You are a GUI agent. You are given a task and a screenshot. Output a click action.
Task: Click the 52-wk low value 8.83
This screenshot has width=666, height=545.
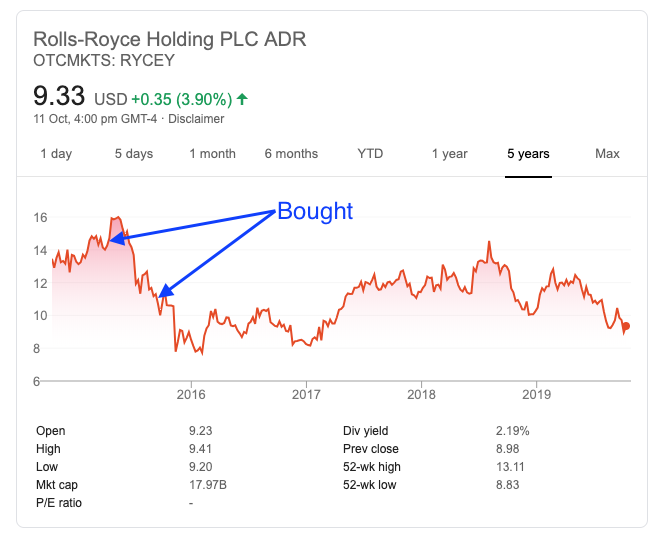pos(508,485)
